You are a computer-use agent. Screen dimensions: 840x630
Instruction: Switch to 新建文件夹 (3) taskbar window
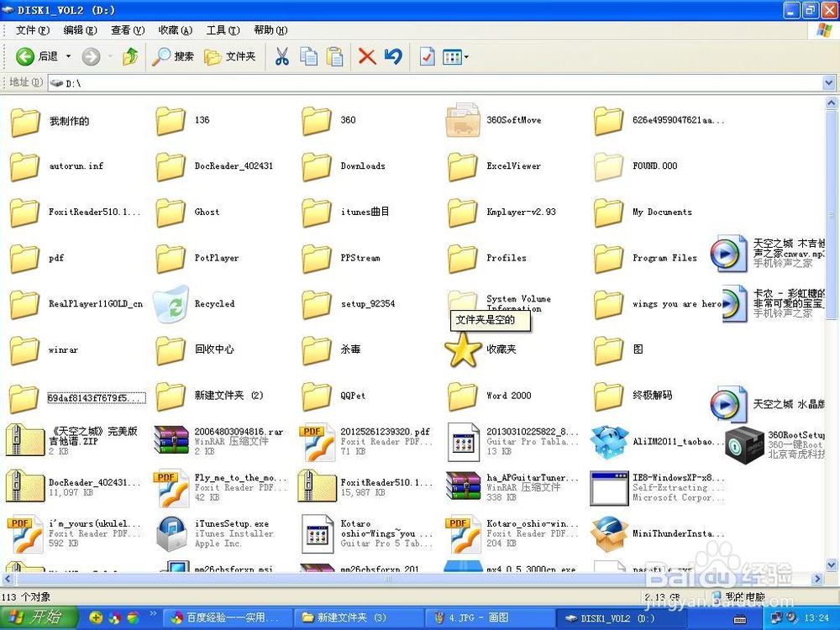pos(358,617)
